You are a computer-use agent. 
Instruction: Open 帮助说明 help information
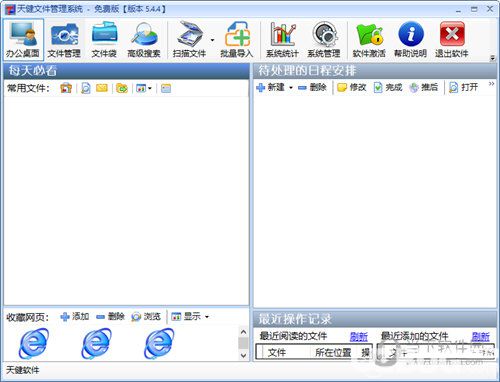click(410, 39)
